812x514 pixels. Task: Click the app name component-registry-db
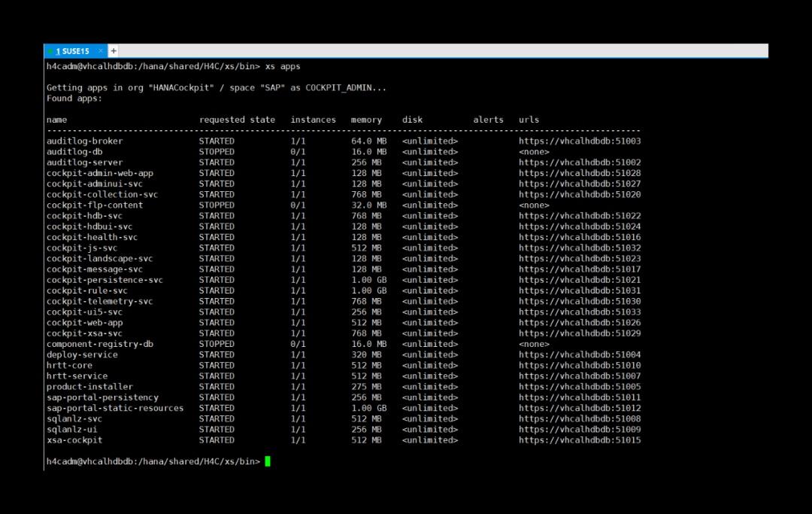[x=99, y=344]
